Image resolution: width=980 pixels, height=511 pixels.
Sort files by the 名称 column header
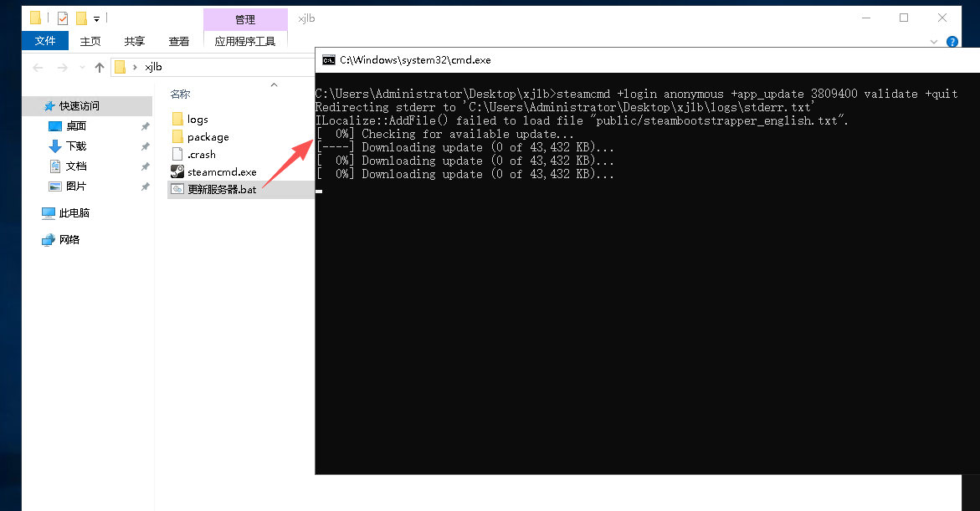click(x=180, y=95)
